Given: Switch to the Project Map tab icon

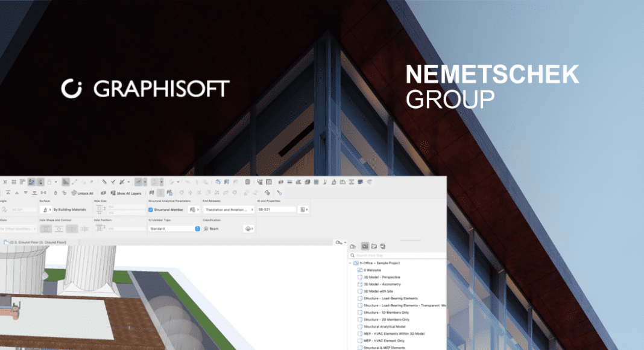Looking at the screenshot, I should coord(353,246).
